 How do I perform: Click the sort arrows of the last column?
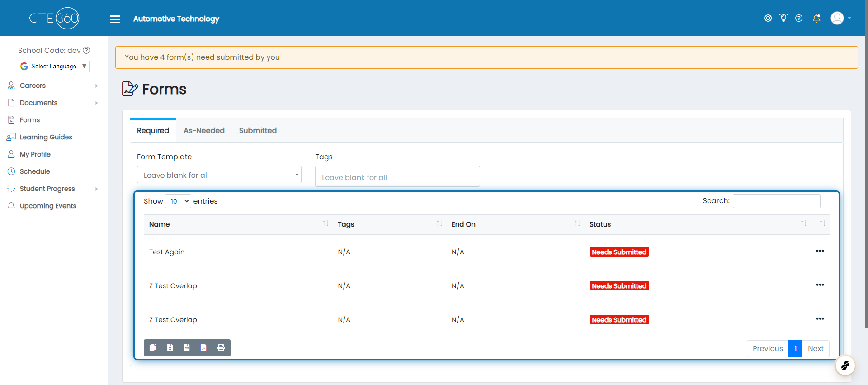coord(822,223)
